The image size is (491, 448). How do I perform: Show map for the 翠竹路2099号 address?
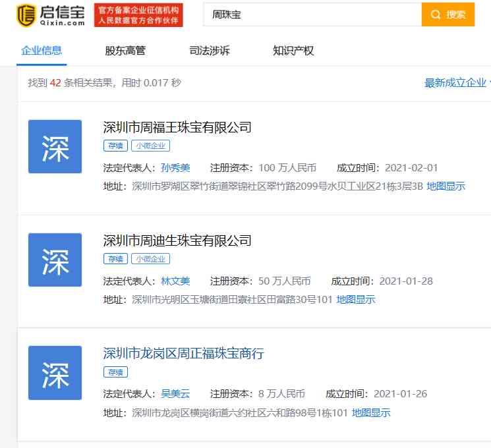click(446, 186)
